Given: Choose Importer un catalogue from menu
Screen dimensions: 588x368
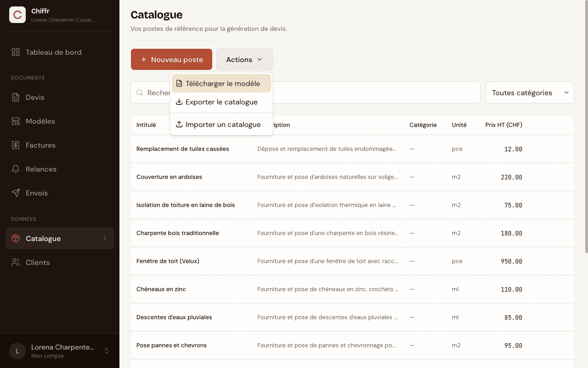Looking at the screenshot, I should 221,124.
